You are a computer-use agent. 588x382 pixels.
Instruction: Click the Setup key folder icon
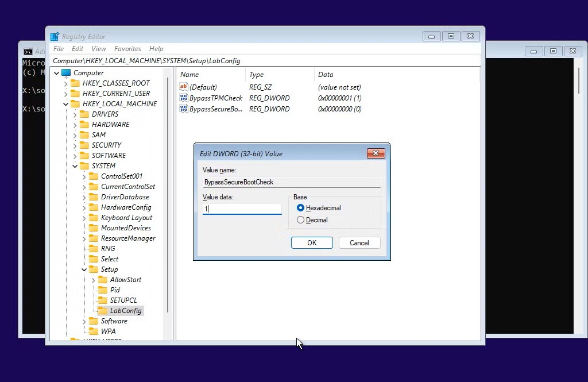click(92, 269)
